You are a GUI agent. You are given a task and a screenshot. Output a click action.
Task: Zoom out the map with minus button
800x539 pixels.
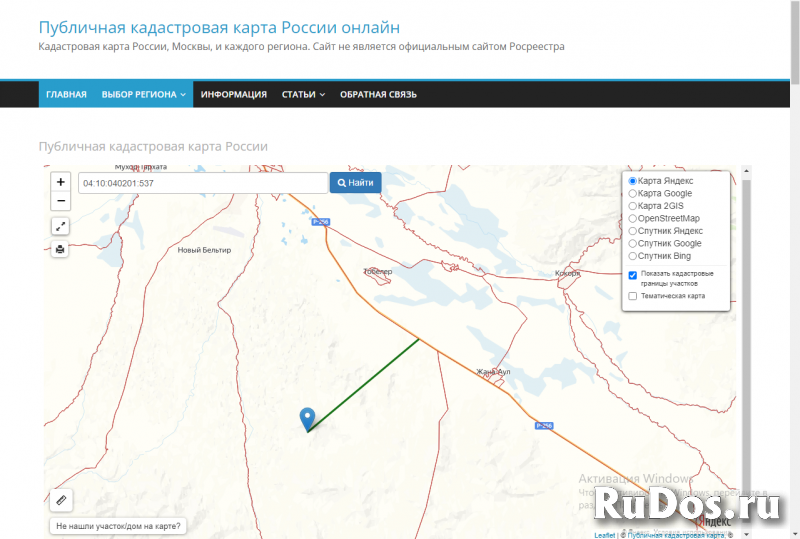tap(61, 201)
